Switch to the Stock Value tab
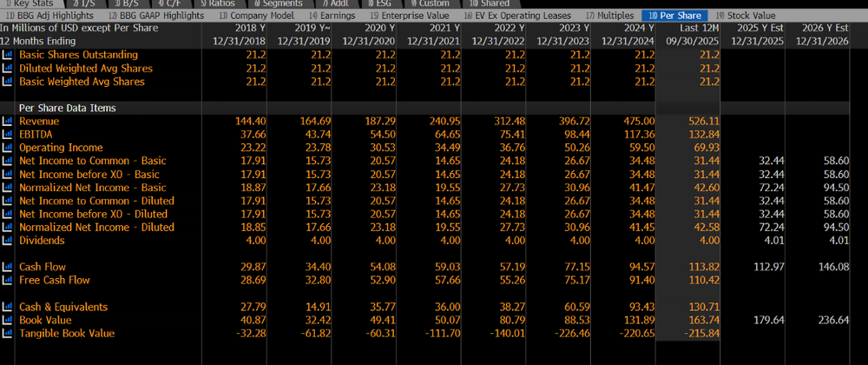The image size is (868, 365). point(746,16)
